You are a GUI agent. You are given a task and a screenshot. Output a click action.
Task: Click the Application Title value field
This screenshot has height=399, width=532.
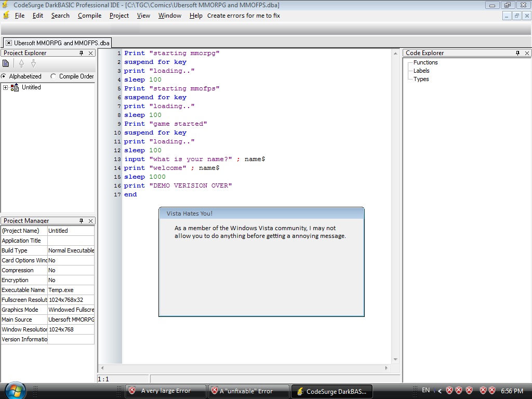pyautogui.click(x=71, y=241)
